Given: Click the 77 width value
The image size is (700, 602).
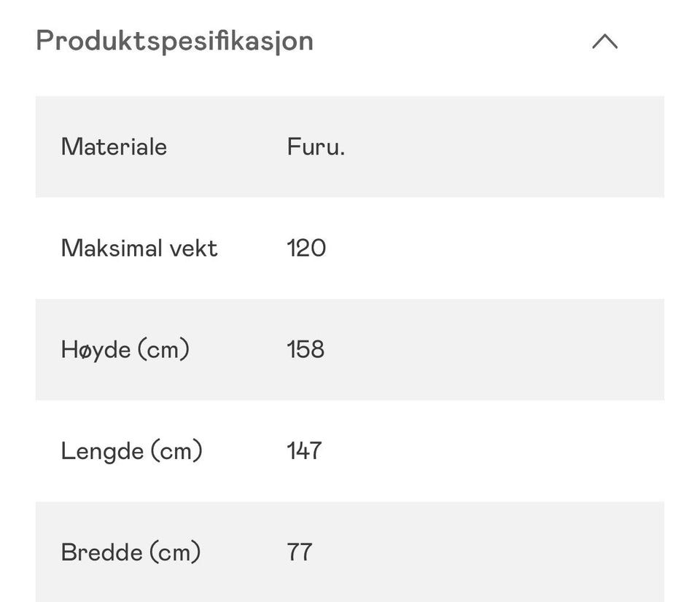Looking at the screenshot, I should coord(300,552).
